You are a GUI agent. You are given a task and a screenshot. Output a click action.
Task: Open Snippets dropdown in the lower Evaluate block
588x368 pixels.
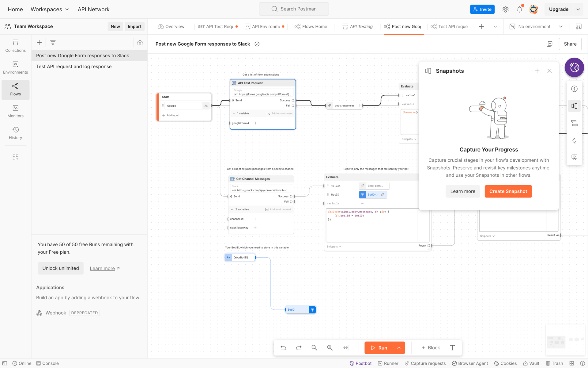[334, 247]
